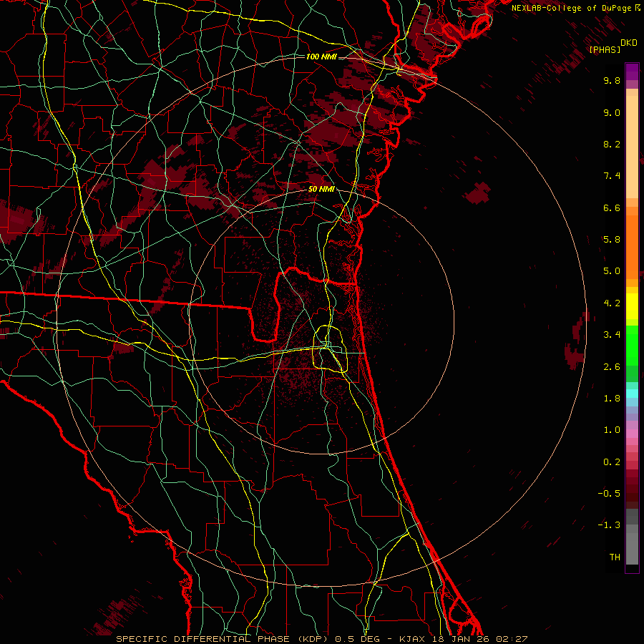
Task: Click the '100 NMI' range ring label
Action: [321, 57]
